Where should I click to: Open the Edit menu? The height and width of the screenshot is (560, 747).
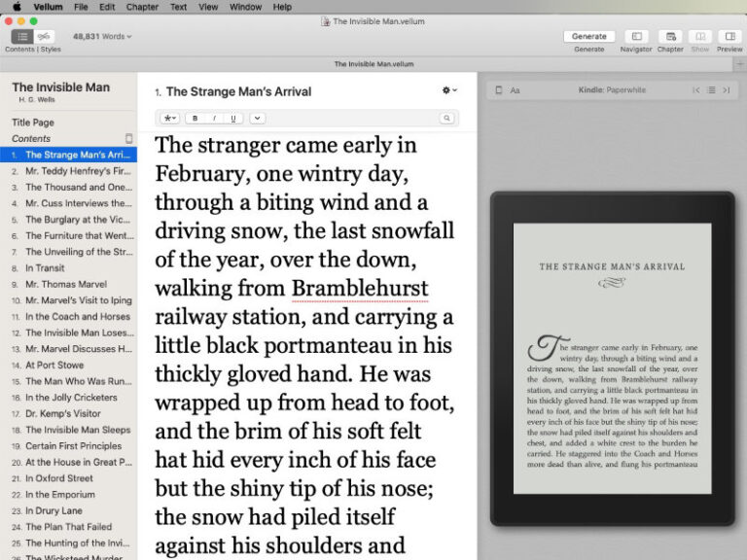coord(107,7)
